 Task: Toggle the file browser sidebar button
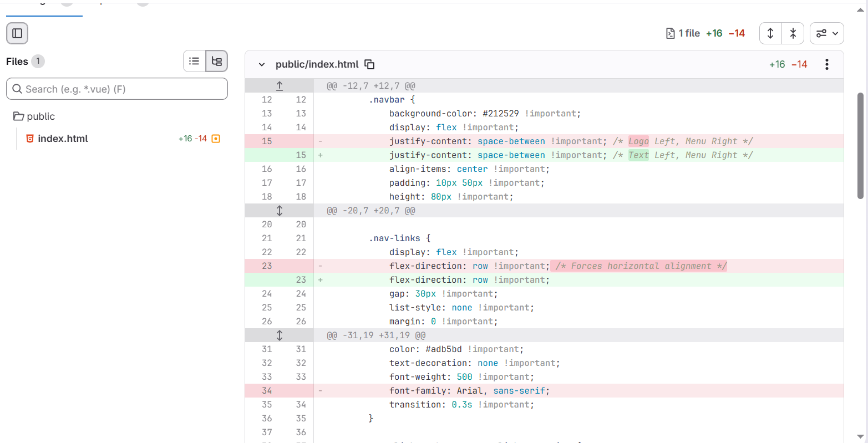pos(17,33)
